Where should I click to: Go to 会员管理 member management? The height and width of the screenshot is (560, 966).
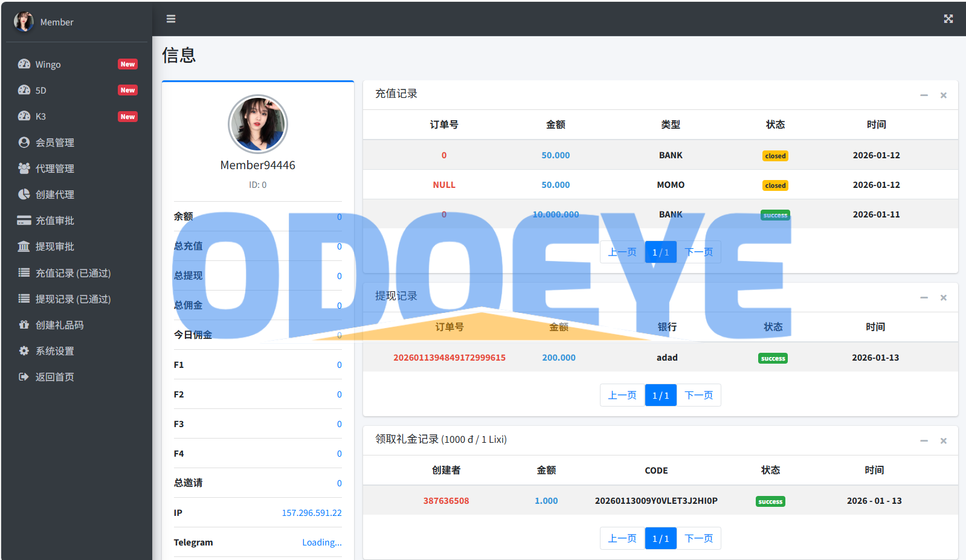(x=54, y=143)
